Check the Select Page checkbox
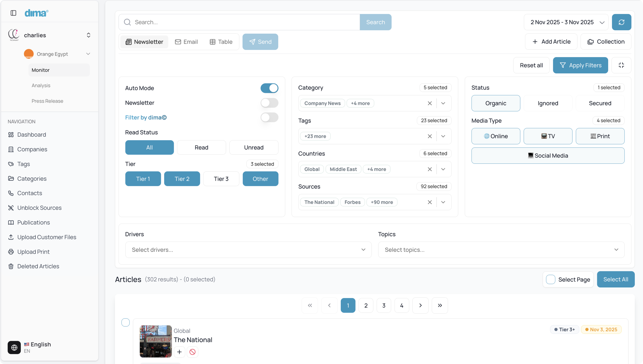 (x=551, y=279)
